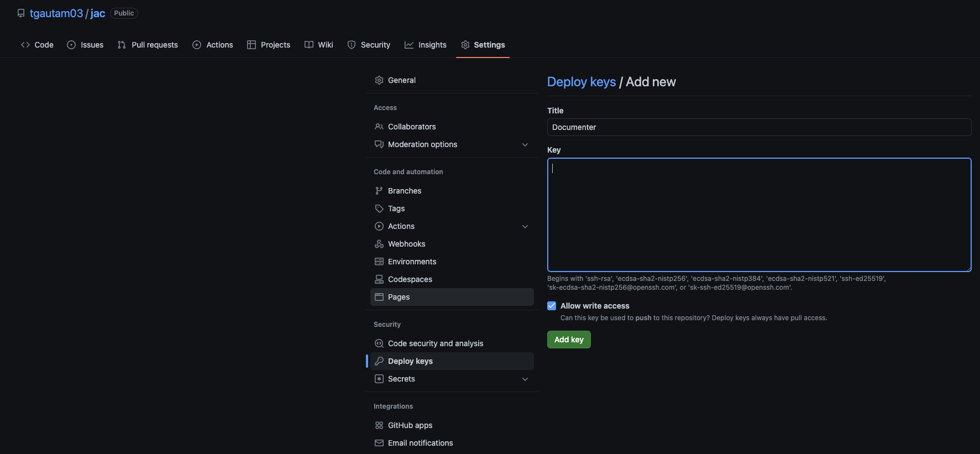
Task: Click the Settings gear icon in tab
Action: pos(465,45)
